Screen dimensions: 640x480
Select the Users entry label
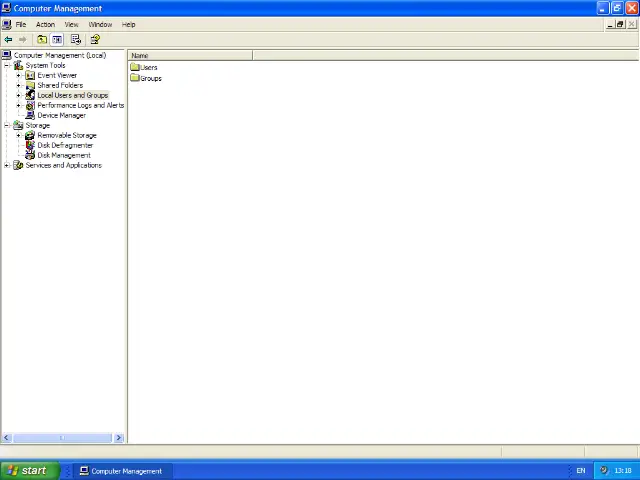[149, 67]
